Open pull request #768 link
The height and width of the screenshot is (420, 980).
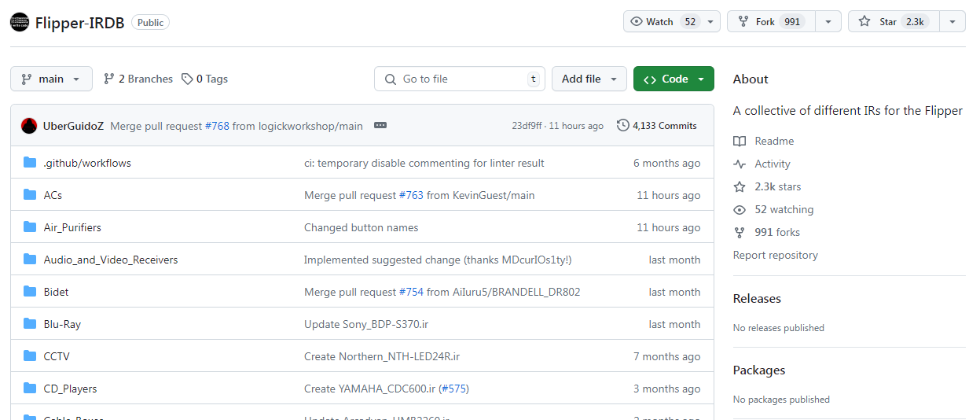pyautogui.click(x=217, y=126)
